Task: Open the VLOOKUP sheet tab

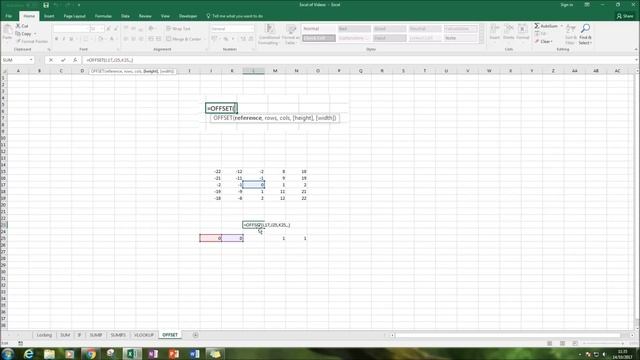Action: pos(144,335)
